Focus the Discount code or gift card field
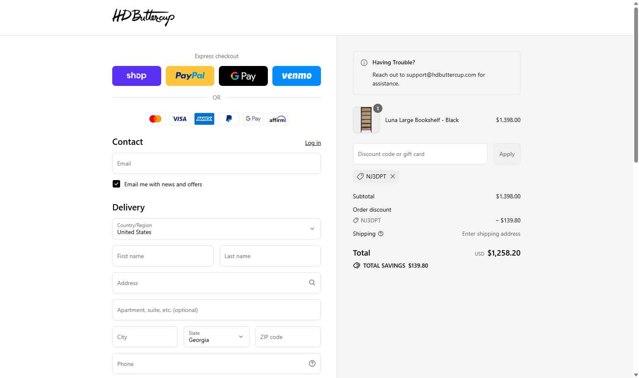The height and width of the screenshot is (378, 639). tap(420, 154)
